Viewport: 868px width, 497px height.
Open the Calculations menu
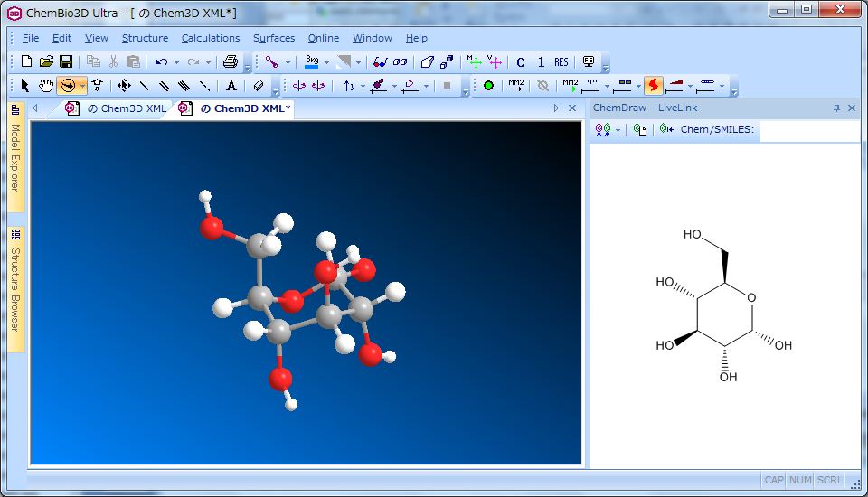pos(211,38)
